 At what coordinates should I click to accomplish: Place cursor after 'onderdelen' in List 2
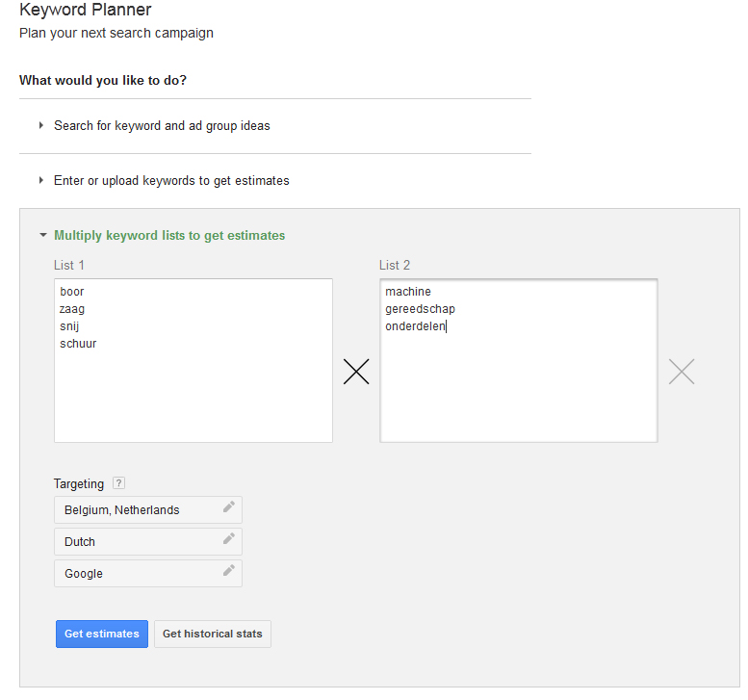pos(448,326)
